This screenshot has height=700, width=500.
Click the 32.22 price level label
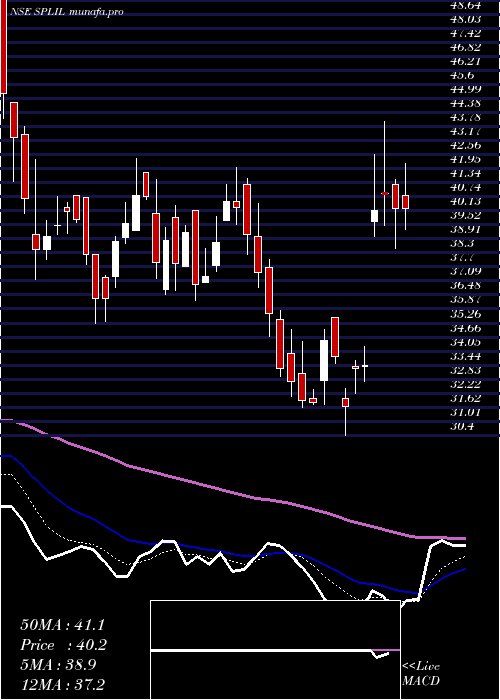[x=467, y=384]
